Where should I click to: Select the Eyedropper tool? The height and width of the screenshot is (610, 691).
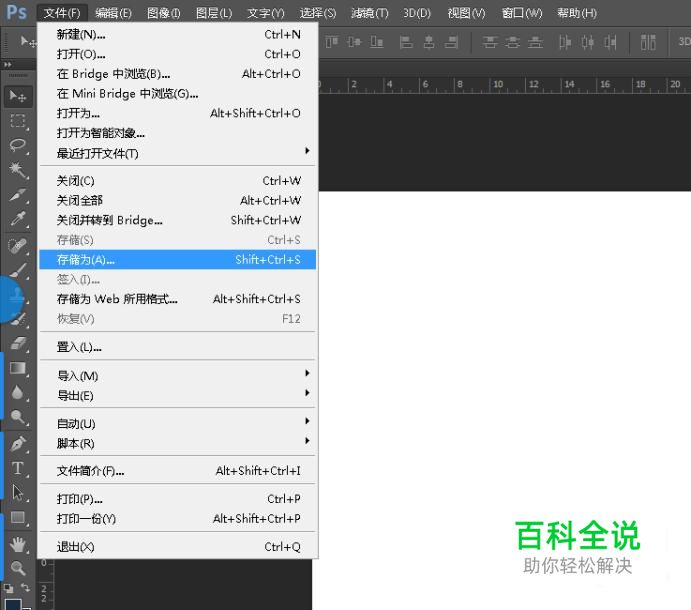[18, 219]
